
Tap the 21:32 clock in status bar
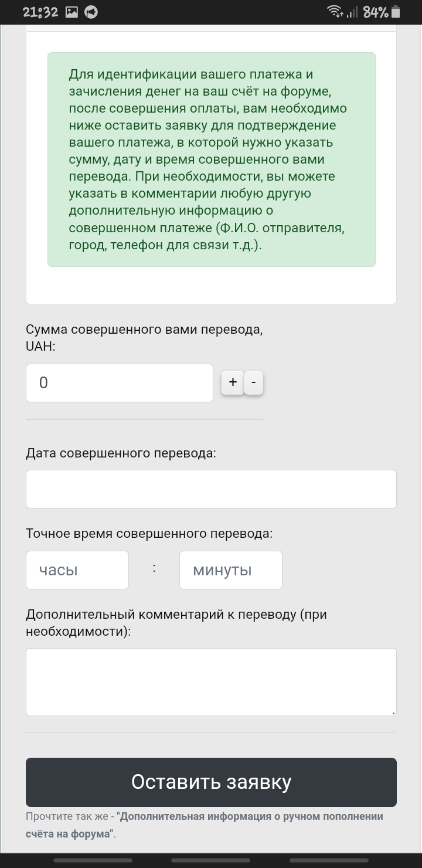tap(40, 12)
